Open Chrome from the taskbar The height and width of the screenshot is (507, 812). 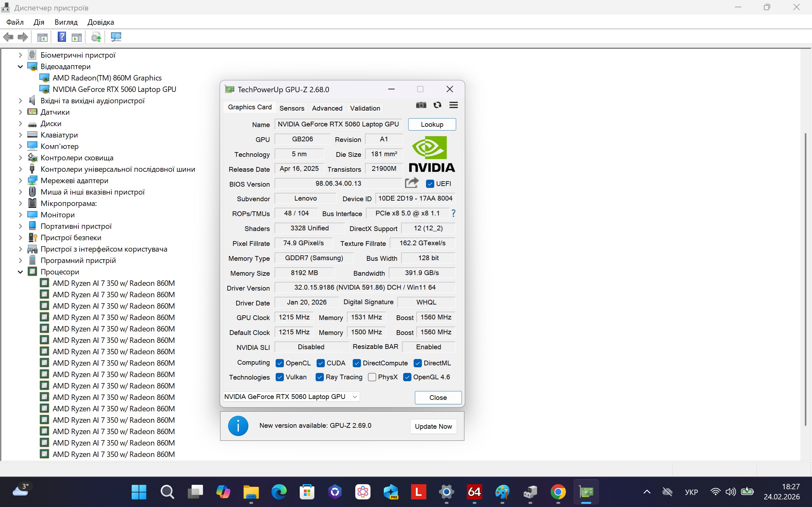pyautogui.click(x=558, y=492)
